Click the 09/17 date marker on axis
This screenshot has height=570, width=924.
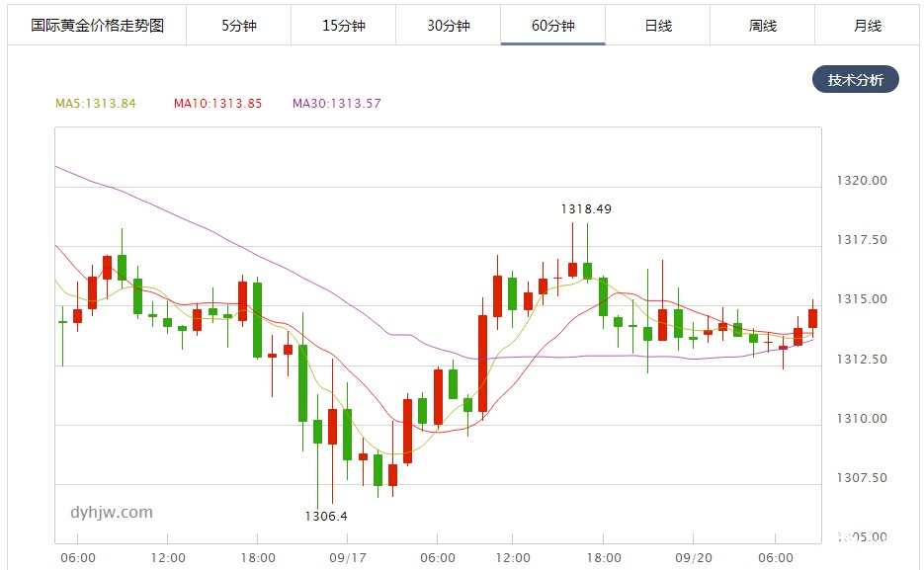point(348,557)
